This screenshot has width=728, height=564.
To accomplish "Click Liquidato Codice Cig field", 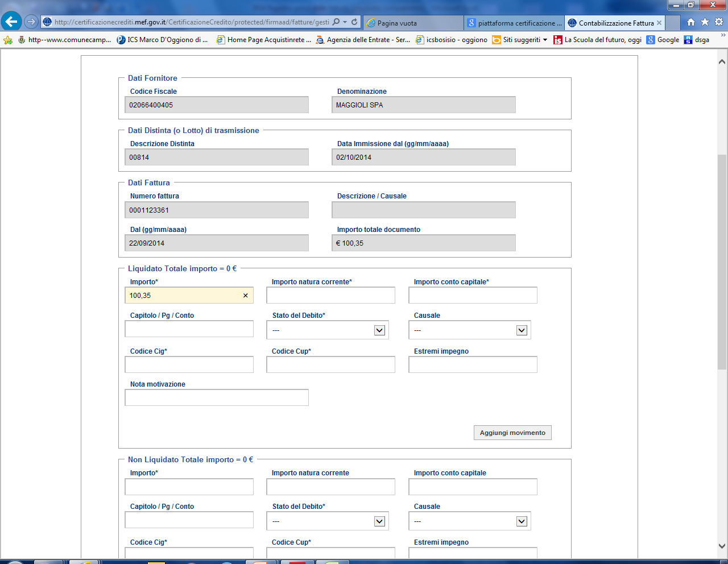I will 189,365.
